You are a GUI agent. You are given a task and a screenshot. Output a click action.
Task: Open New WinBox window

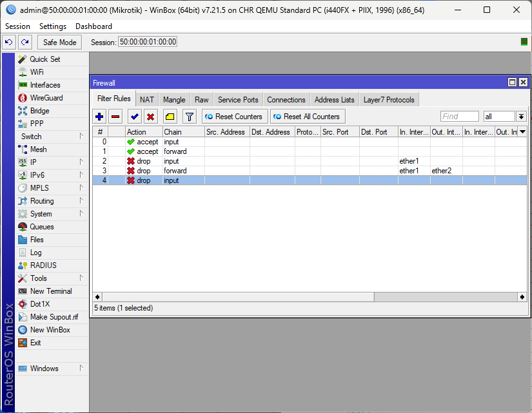click(x=52, y=330)
